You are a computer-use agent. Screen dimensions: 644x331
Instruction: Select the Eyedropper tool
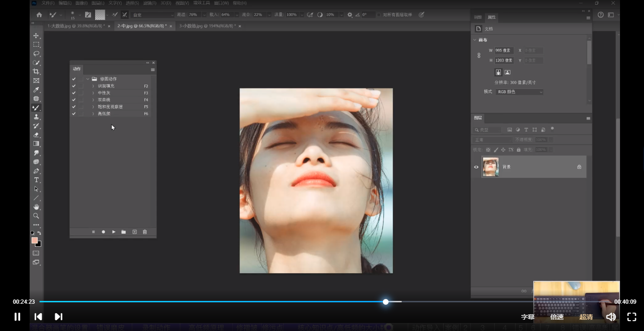[x=36, y=90]
